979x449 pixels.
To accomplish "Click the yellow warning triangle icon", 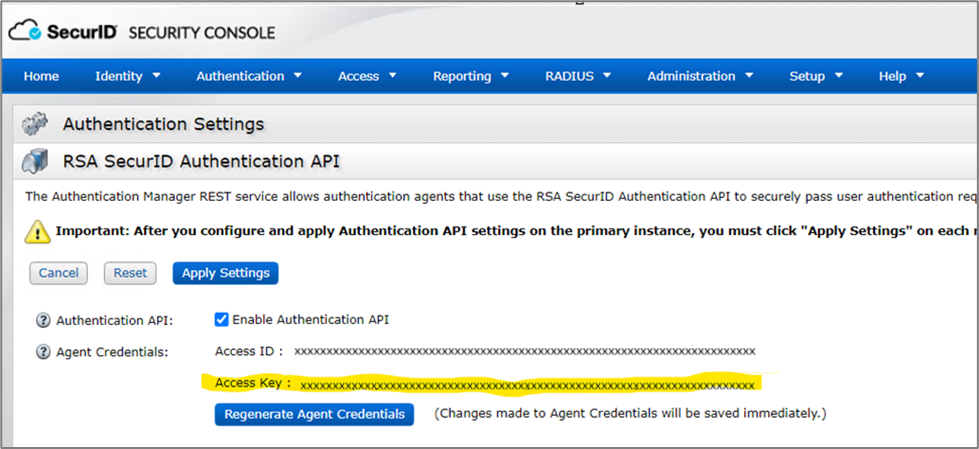I will pyautogui.click(x=38, y=232).
